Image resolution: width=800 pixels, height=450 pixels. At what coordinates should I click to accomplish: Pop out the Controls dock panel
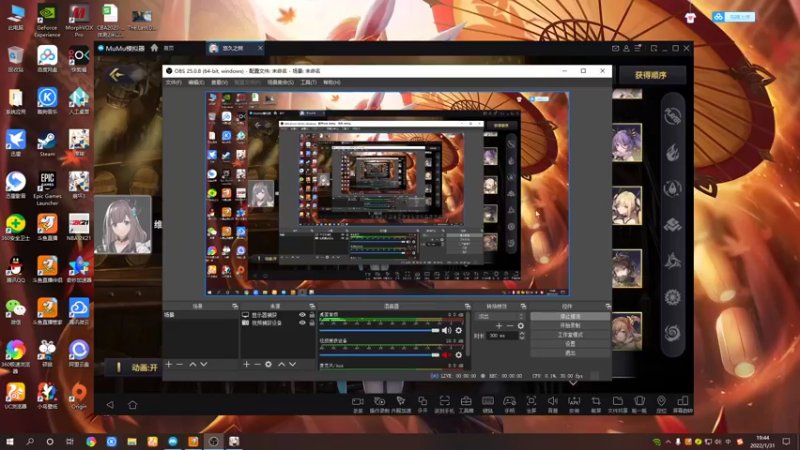coord(608,306)
